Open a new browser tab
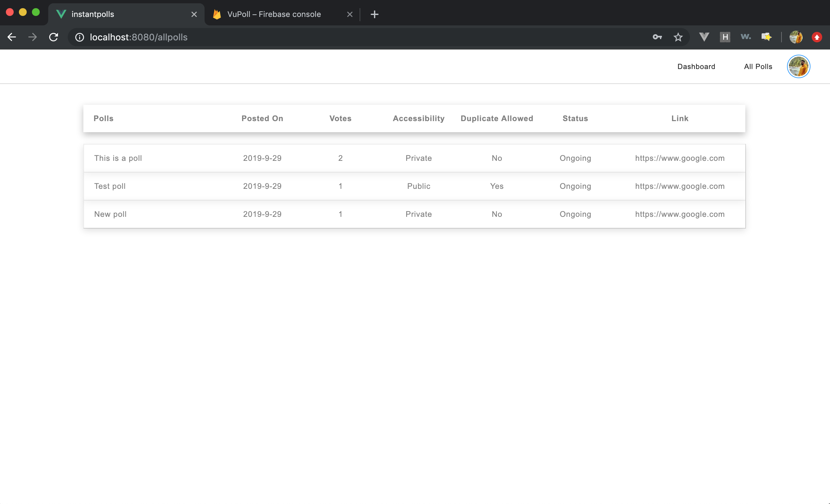Image resolution: width=830 pixels, height=504 pixels. point(374,14)
